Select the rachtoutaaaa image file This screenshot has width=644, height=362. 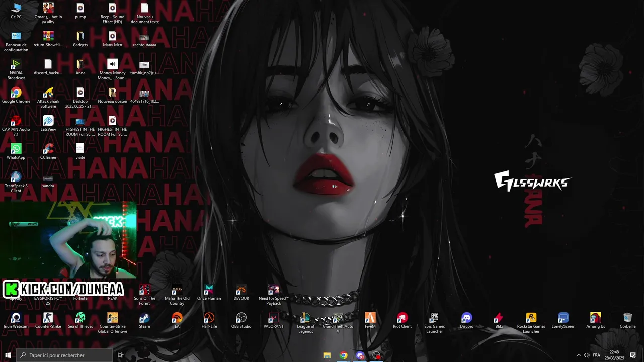click(x=145, y=39)
